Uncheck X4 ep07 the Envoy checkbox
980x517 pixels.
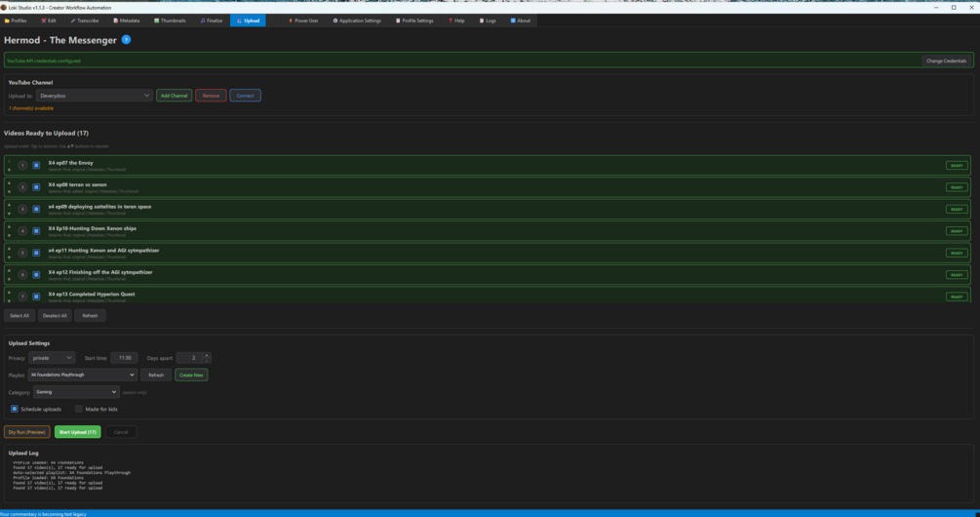point(36,166)
